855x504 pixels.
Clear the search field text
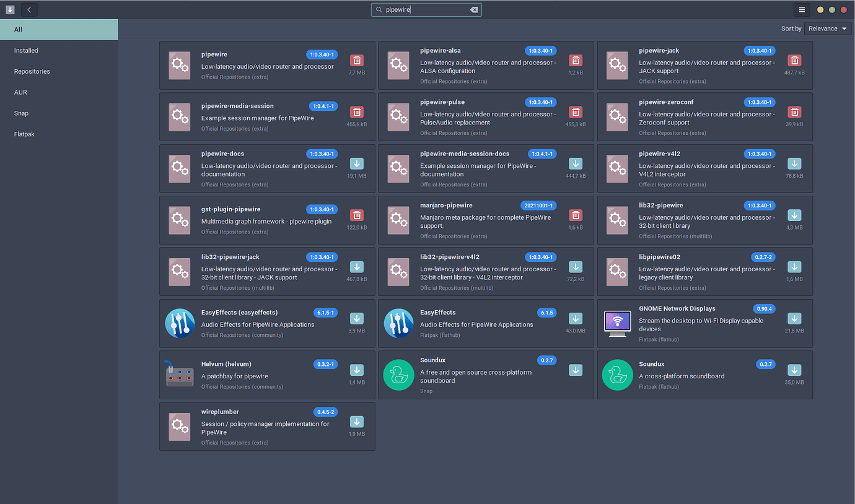click(474, 10)
